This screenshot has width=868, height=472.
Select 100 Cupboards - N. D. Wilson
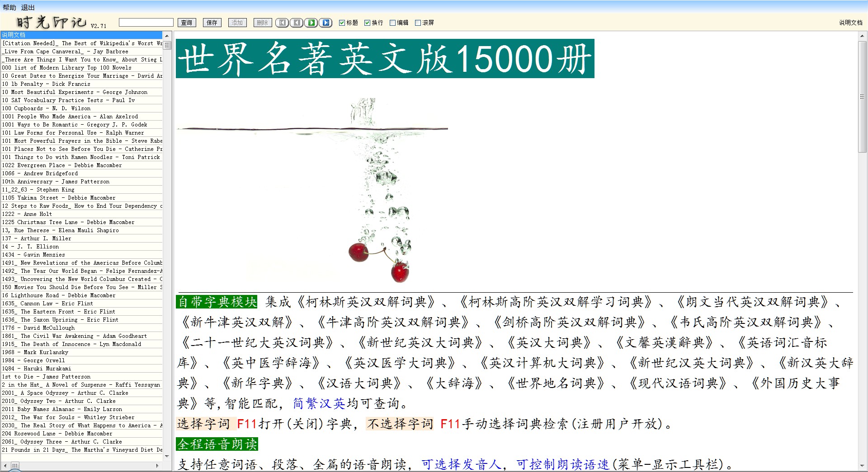point(81,108)
